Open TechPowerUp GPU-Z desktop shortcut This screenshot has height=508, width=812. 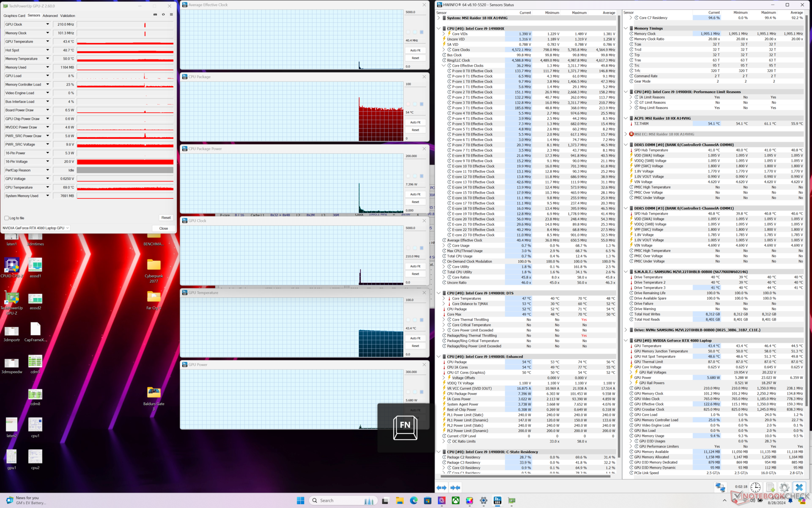pyautogui.click(x=12, y=303)
